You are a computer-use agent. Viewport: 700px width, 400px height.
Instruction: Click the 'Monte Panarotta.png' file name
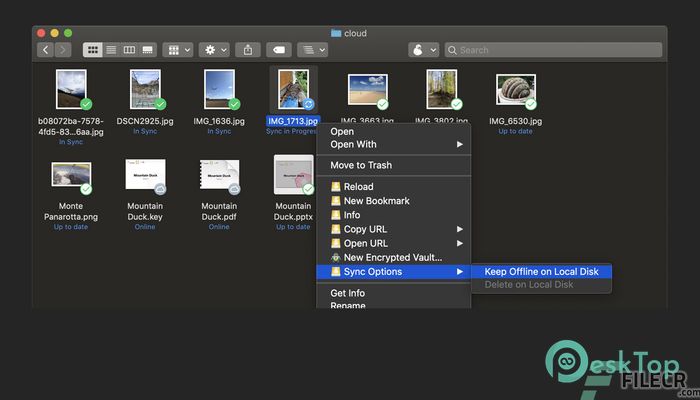(x=71, y=212)
